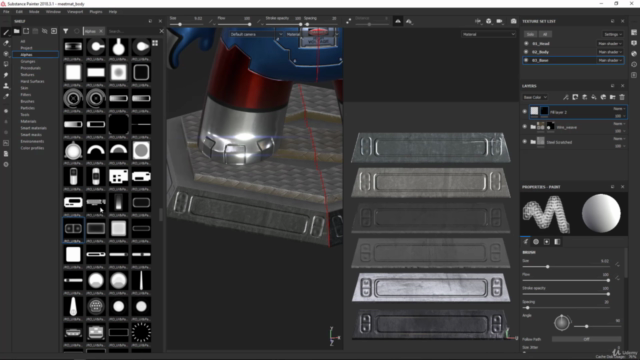Open blend mode dropdown for Fill layer 2

click(x=619, y=109)
